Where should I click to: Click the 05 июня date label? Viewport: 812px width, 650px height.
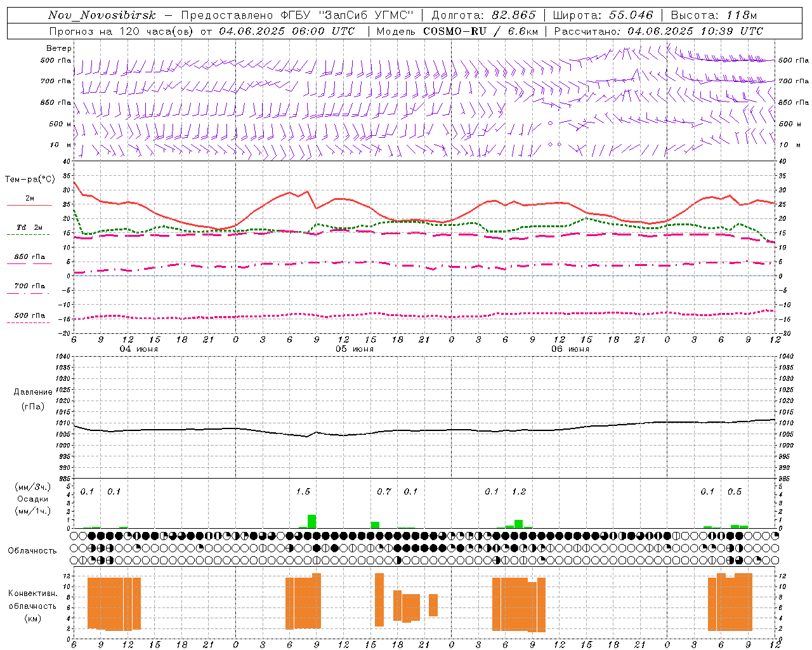point(355,349)
